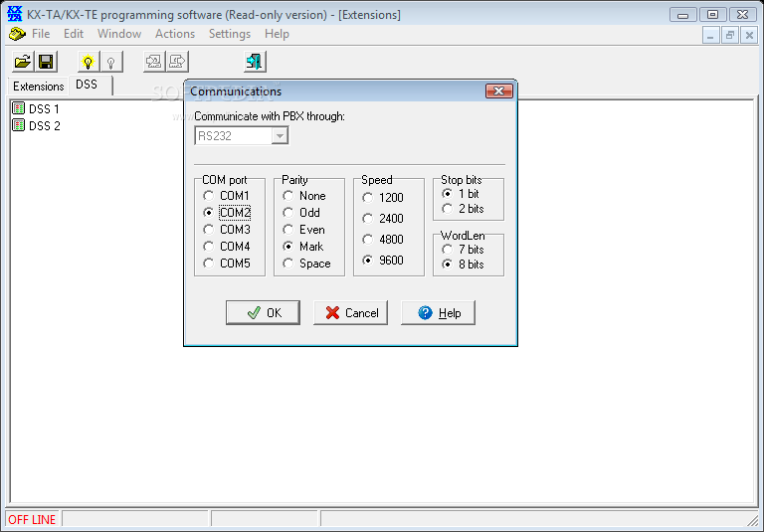Screen dimensions: 764x532
Task: Confirm settings with OK button
Action: (x=263, y=313)
